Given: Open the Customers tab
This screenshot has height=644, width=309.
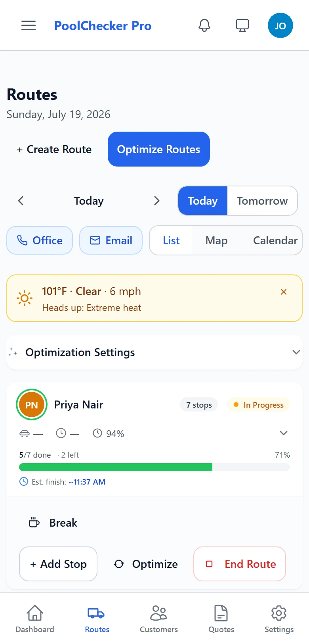Looking at the screenshot, I should (159, 619).
